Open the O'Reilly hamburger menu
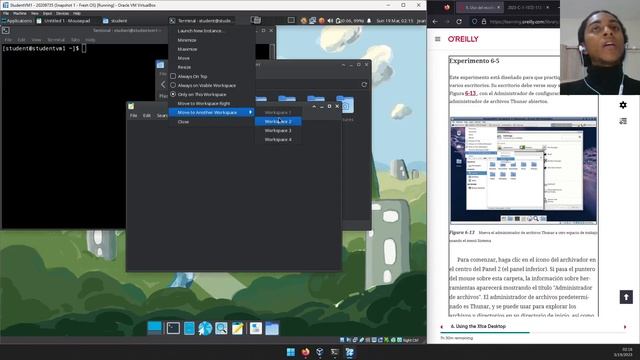 coord(438,39)
